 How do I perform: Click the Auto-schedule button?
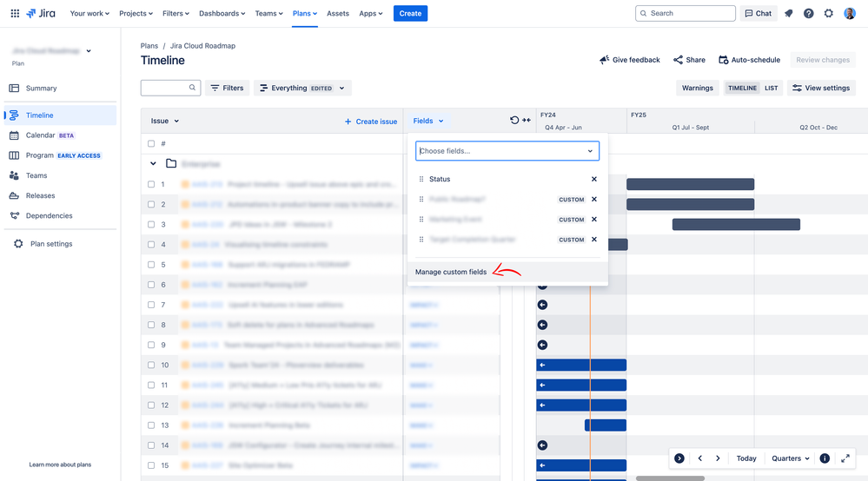point(749,60)
